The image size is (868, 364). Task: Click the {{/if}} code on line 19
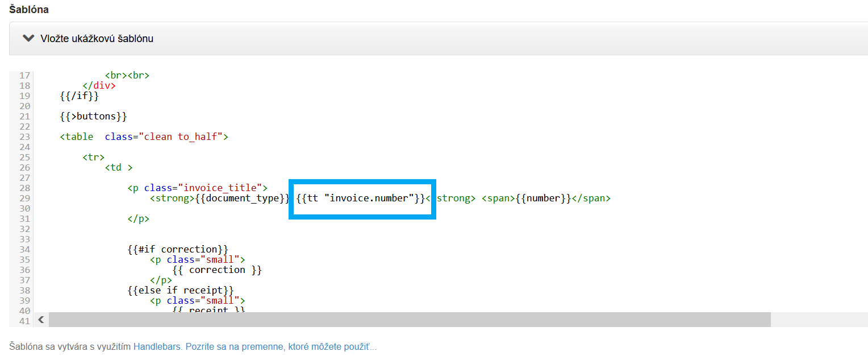pos(79,96)
